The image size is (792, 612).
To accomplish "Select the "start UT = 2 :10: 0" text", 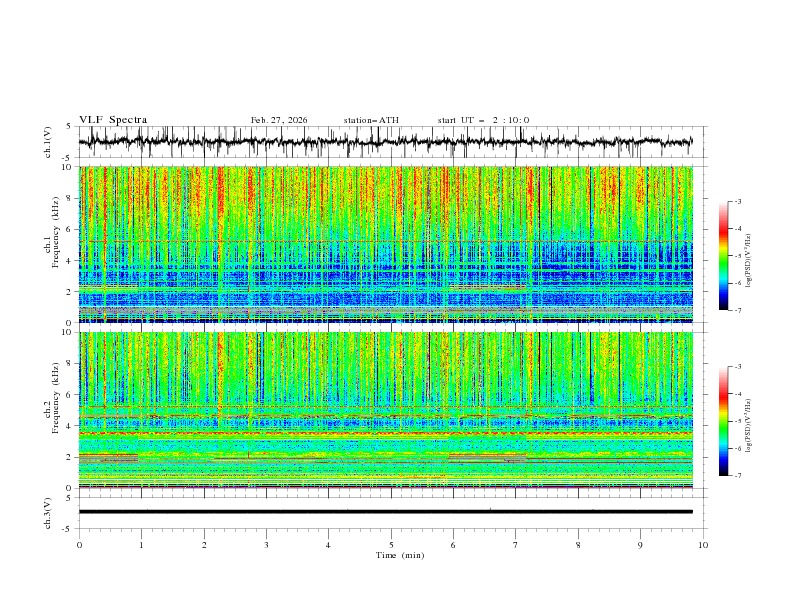I will pos(483,120).
